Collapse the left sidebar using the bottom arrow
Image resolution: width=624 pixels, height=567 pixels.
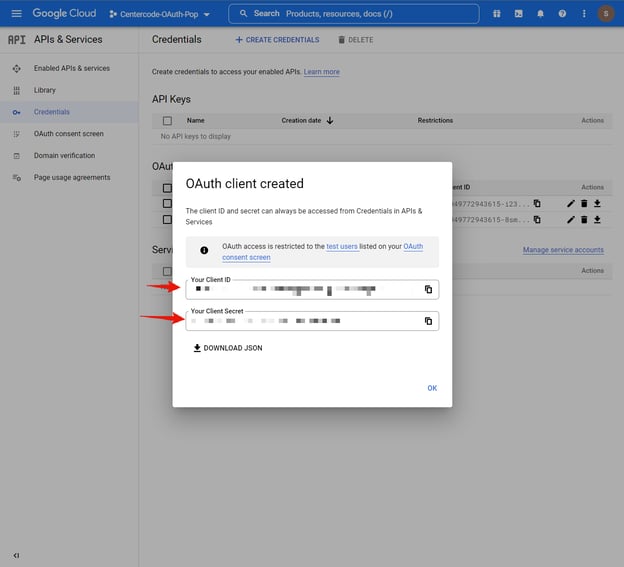click(16, 555)
